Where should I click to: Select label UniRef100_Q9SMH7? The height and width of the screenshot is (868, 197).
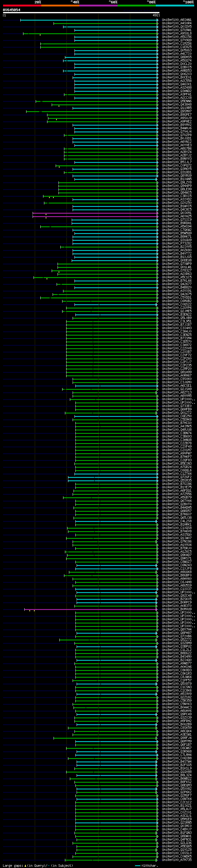pyautogui.click(x=176, y=111)
